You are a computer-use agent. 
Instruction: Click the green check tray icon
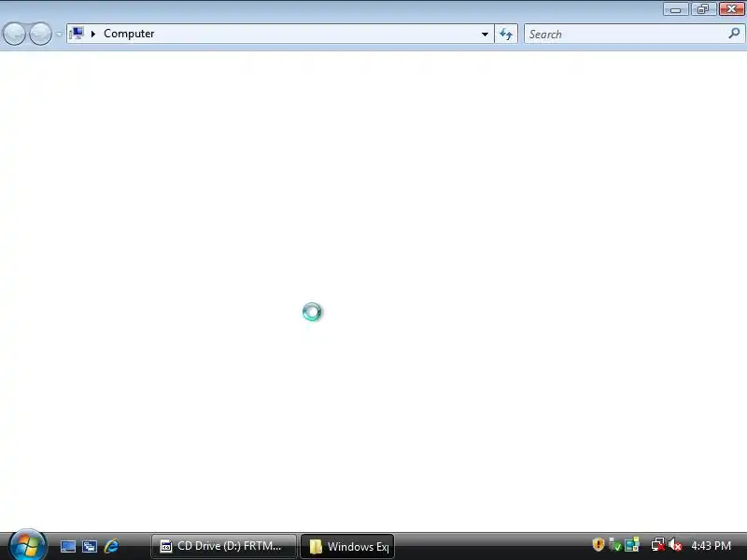click(615, 545)
